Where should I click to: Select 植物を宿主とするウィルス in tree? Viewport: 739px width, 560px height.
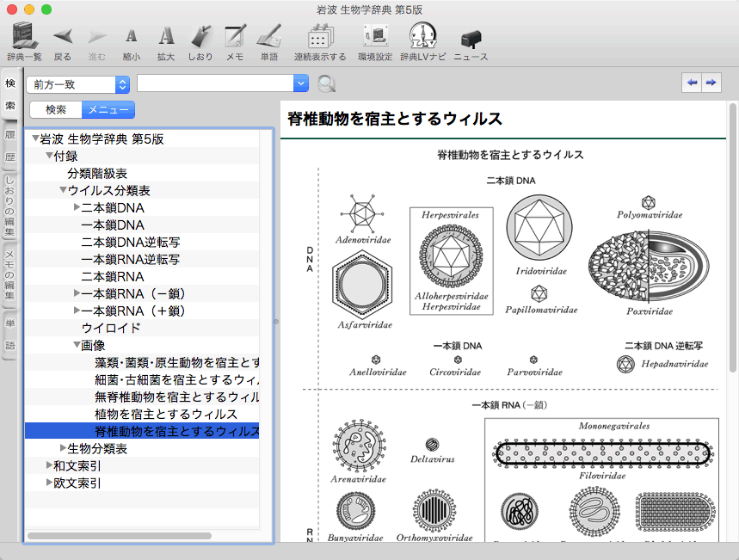(x=165, y=414)
